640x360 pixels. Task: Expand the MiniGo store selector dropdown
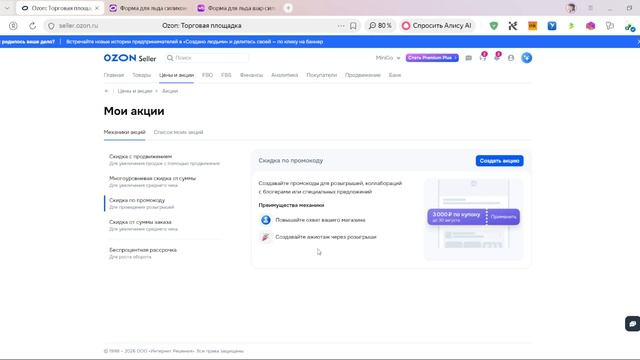coord(388,58)
